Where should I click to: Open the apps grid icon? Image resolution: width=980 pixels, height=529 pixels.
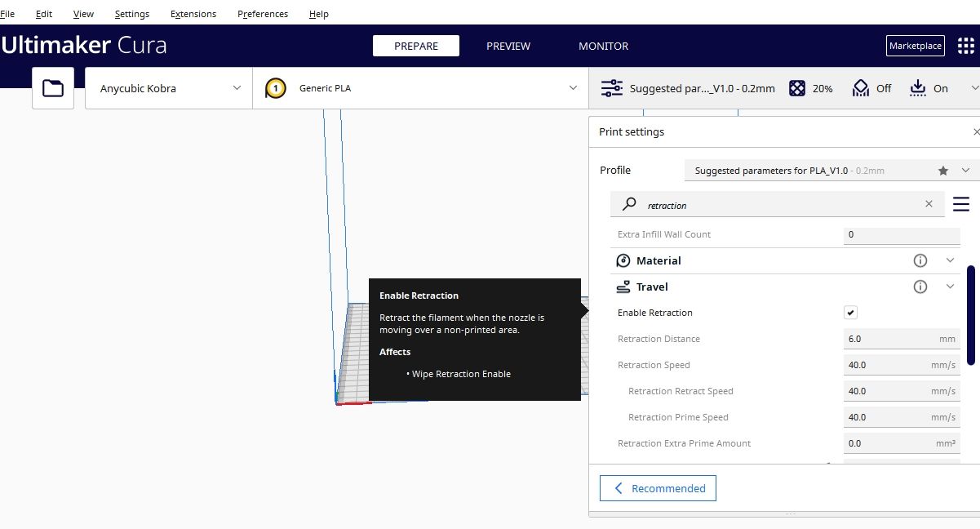[966, 46]
